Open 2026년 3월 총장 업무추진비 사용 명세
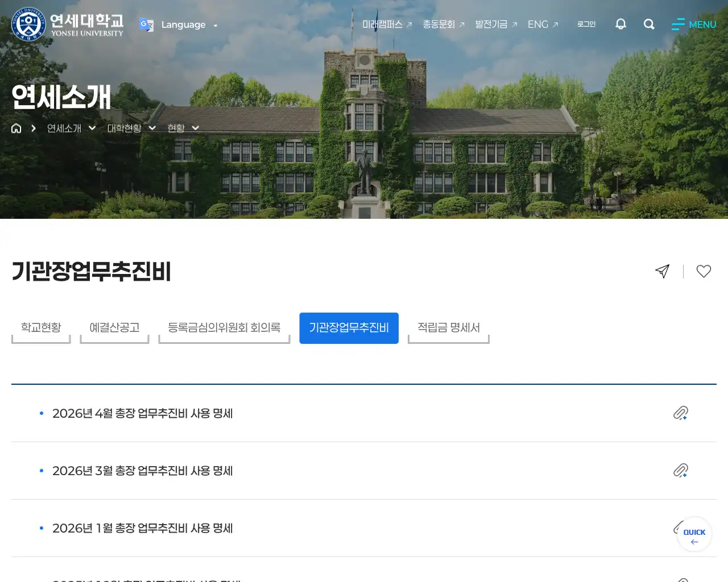The image size is (728, 582). click(142, 471)
